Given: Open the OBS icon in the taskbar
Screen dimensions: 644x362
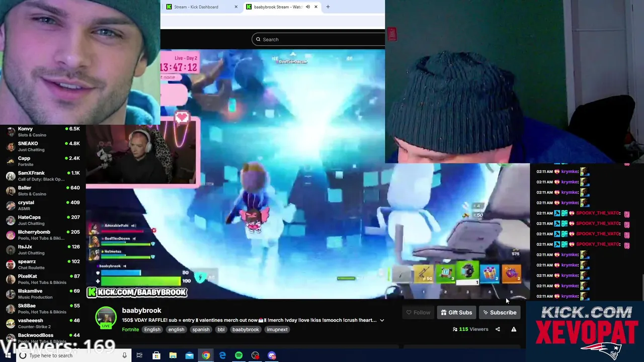Looking at the screenshot, I should tap(256, 355).
